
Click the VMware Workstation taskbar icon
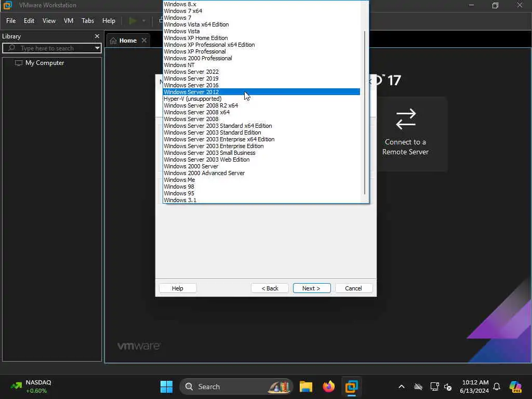[352, 387]
